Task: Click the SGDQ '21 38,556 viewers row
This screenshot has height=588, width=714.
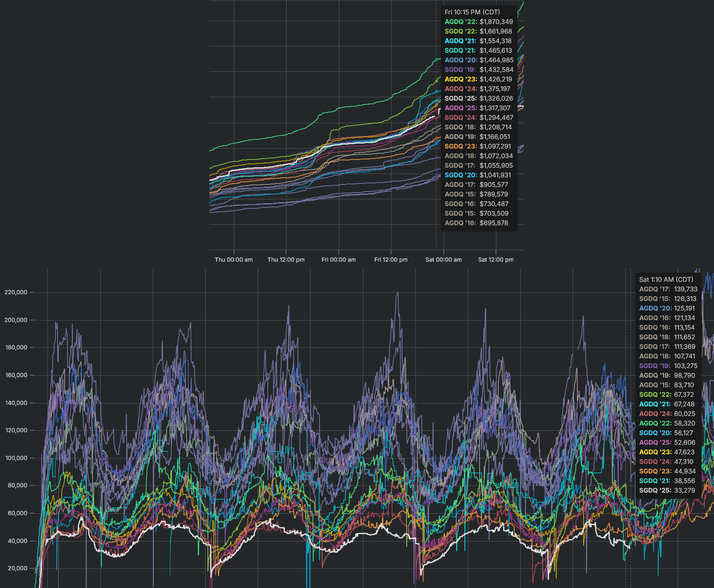Action: 667,481
